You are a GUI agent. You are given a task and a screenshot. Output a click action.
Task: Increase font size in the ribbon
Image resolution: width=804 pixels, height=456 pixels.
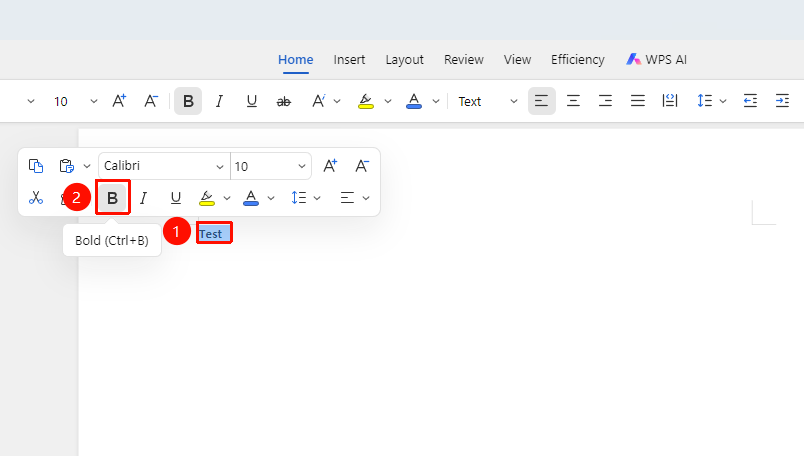click(119, 101)
